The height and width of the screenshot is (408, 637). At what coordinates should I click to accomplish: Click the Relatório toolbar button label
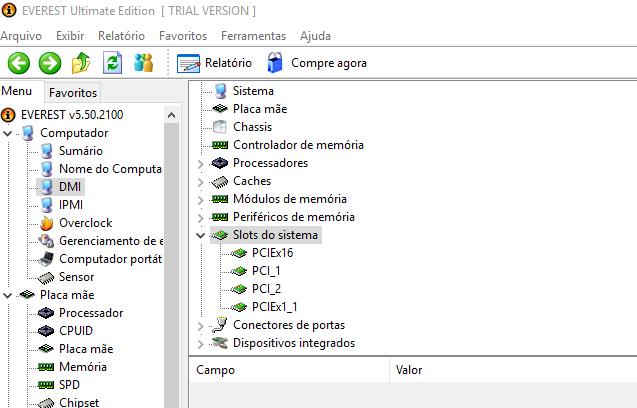point(228,63)
